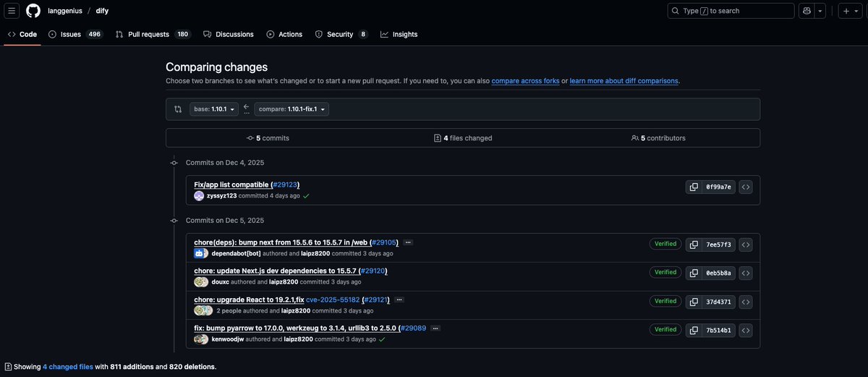Open pull request #29120 link
Image resolution: width=868 pixels, height=377 pixels.
click(x=373, y=271)
